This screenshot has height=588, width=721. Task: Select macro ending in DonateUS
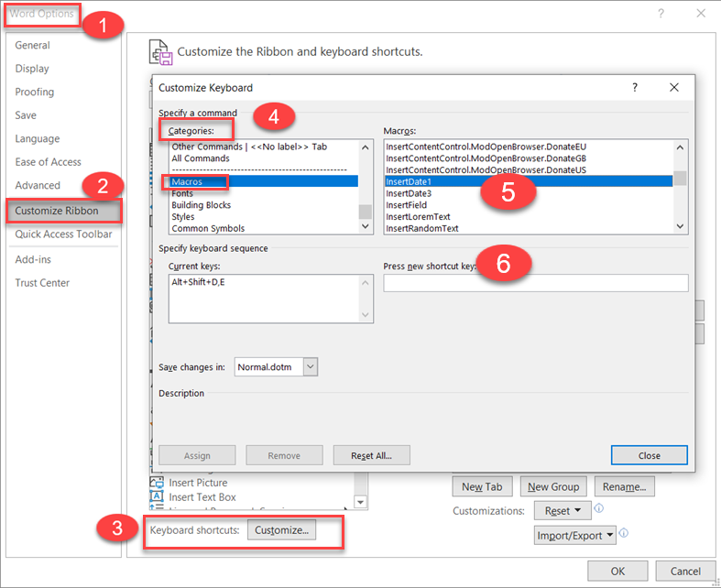coord(529,169)
